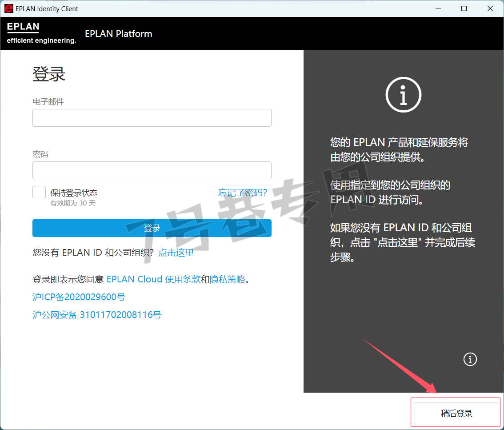Open the EPLAN Cloud 使用条款 link

[x=153, y=279]
